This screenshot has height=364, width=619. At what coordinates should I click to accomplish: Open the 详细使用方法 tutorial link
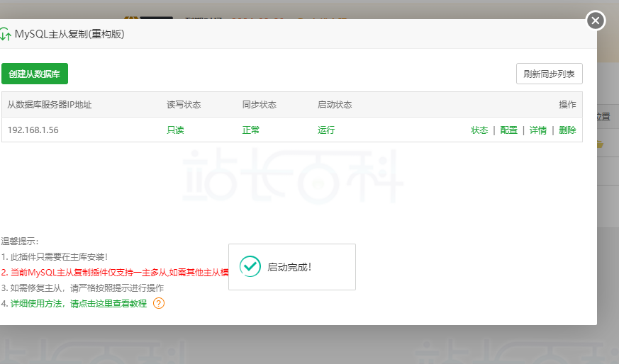click(78, 303)
